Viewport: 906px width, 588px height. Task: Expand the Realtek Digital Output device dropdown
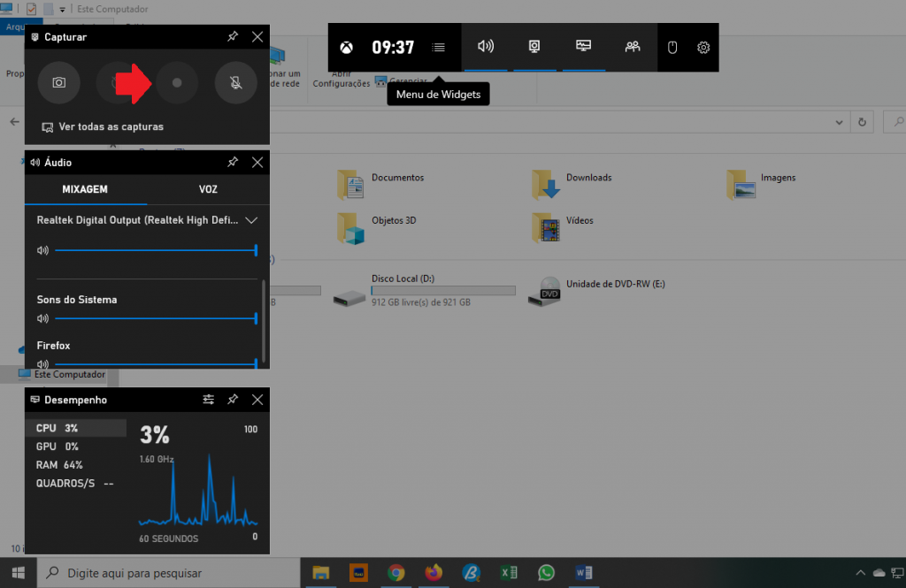pos(251,220)
